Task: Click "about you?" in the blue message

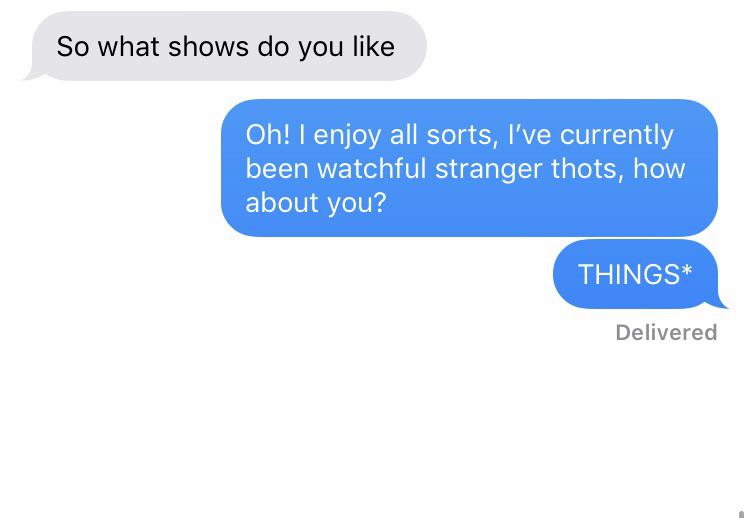Action: coord(315,202)
